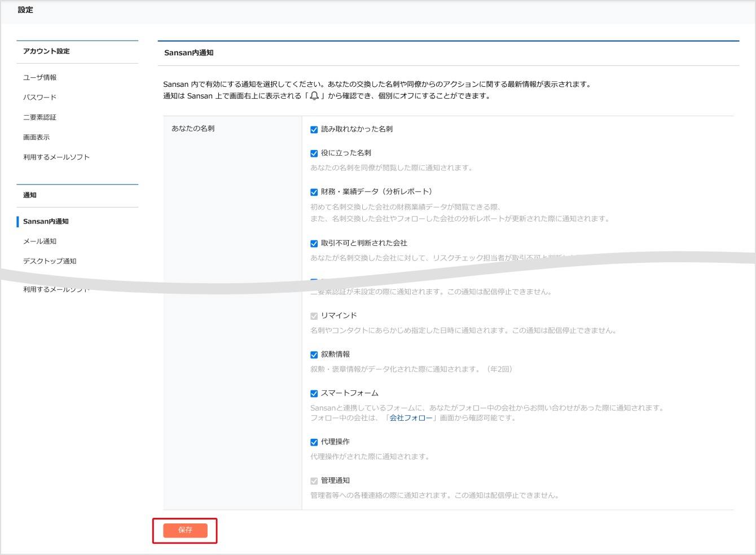Click the アカウント設定 sidebar heading
This screenshot has height=555, width=756.
[x=46, y=51]
